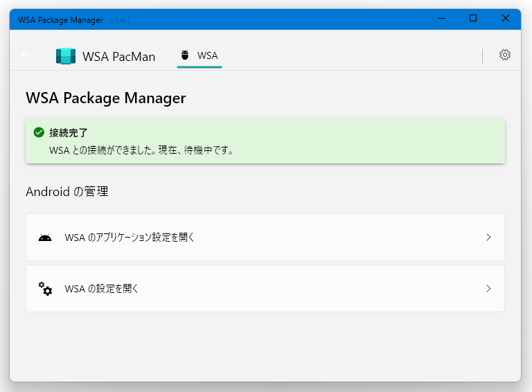Click the chevron on the WSA の設定を開く row
This screenshot has height=392, width=532.
coord(488,289)
